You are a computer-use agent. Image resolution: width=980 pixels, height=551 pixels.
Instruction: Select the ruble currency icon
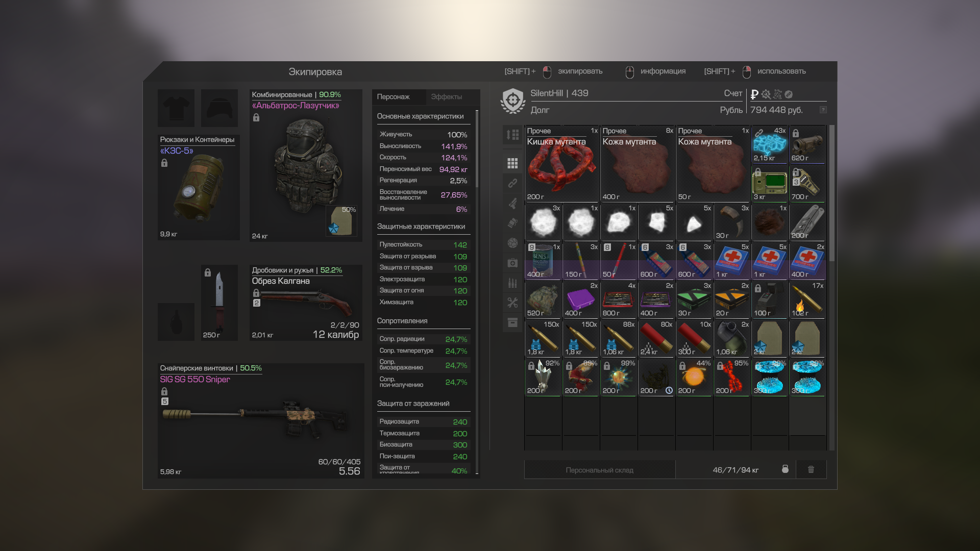click(x=754, y=94)
